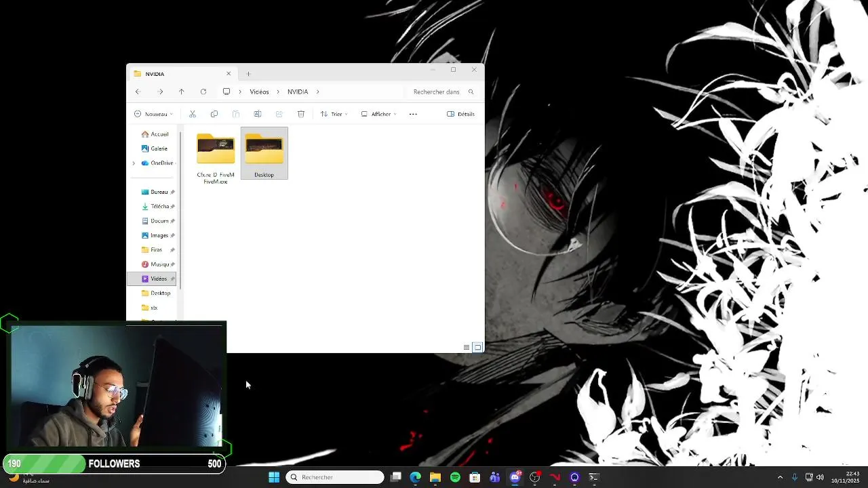This screenshot has width=868, height=488.
Task: Go back in File Explorer
Action: [138, 91]
